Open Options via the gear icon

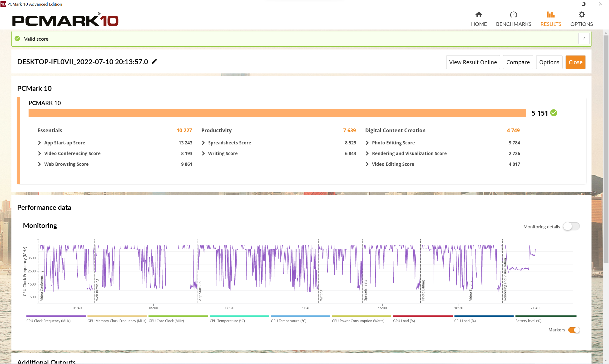(582, 15)
